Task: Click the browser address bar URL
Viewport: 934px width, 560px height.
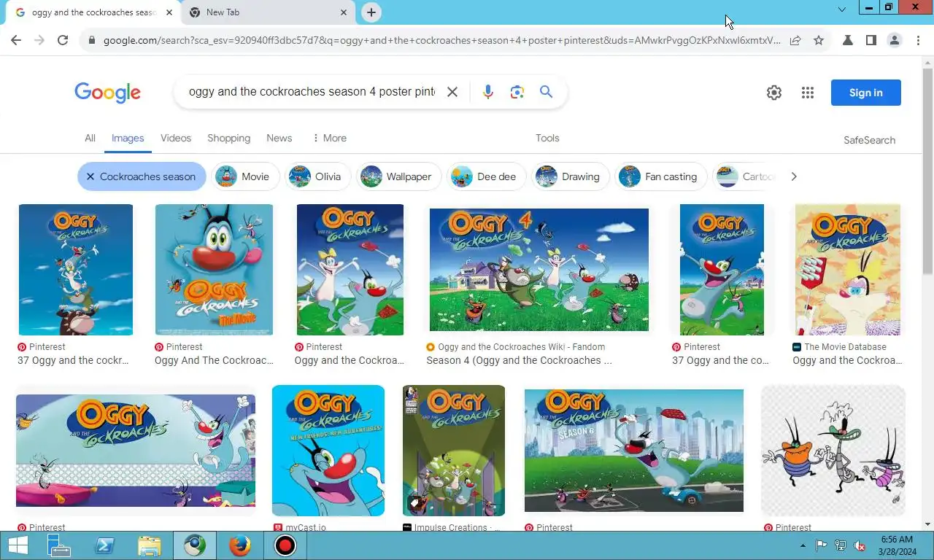Action: pyautogui.click(x=441, y=41)
